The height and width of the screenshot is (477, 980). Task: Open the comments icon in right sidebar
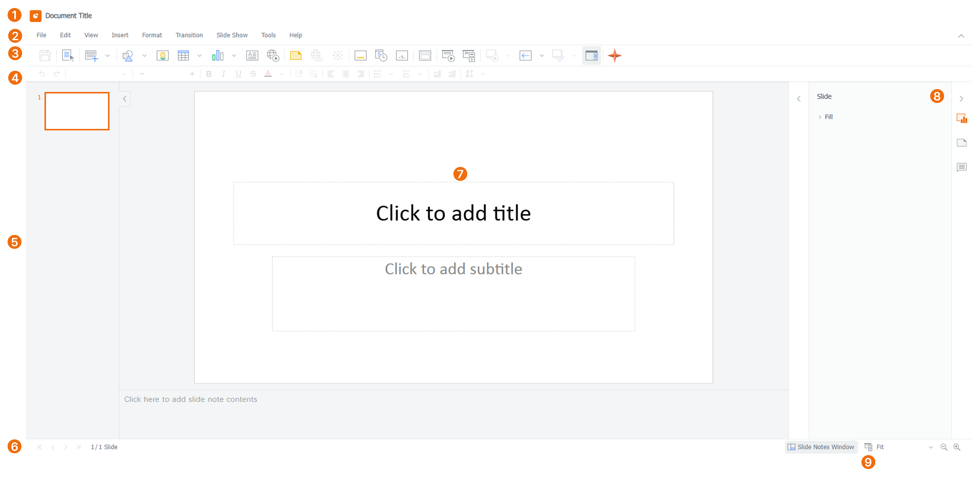click(962, 167)
